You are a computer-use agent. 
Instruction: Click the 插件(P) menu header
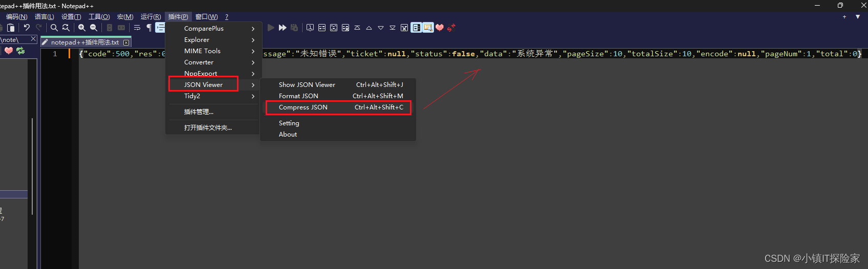pyautogui.click(x=178, y=17)
